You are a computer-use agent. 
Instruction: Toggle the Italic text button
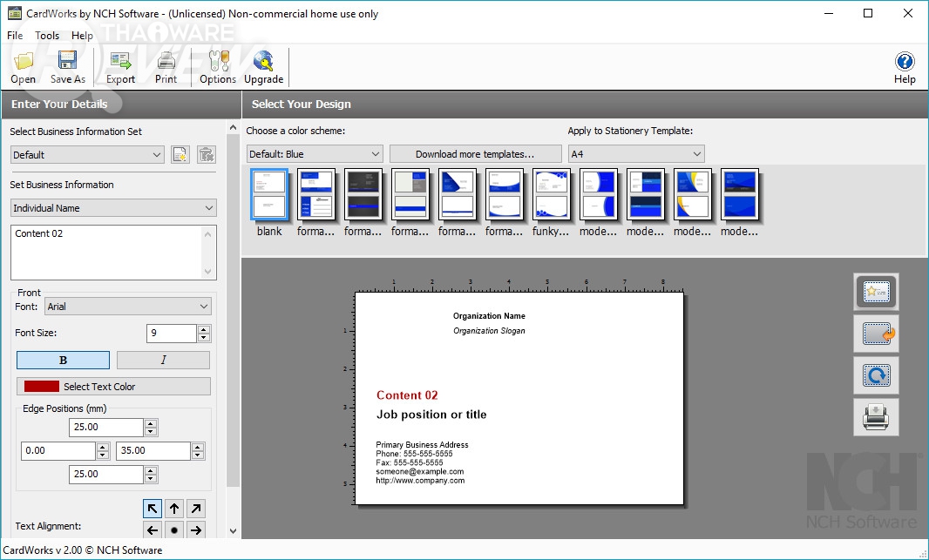coord(163,361)
